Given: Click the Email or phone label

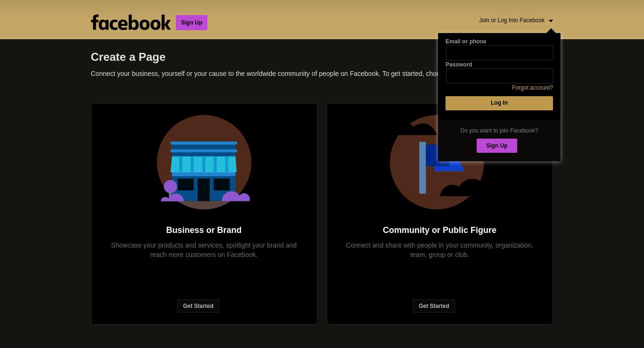Looking at the screenshot, I should pyautogui.click(x=466, y=41).
